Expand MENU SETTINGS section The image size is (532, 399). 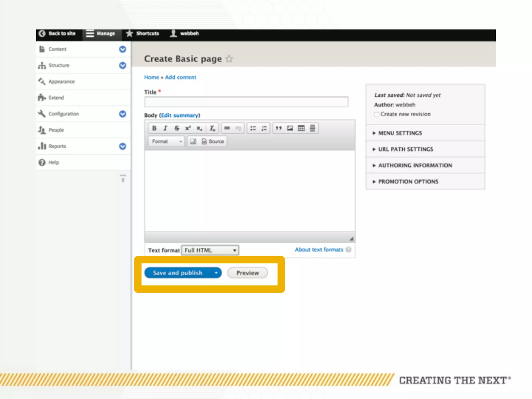click(x=400, y=133)
